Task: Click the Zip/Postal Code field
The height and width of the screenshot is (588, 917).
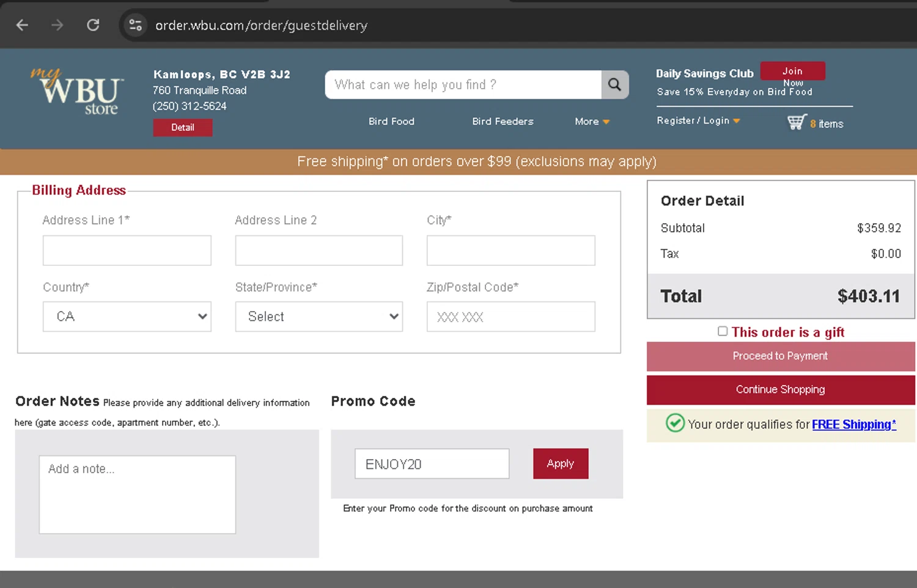Action: [x=511, y=317]
